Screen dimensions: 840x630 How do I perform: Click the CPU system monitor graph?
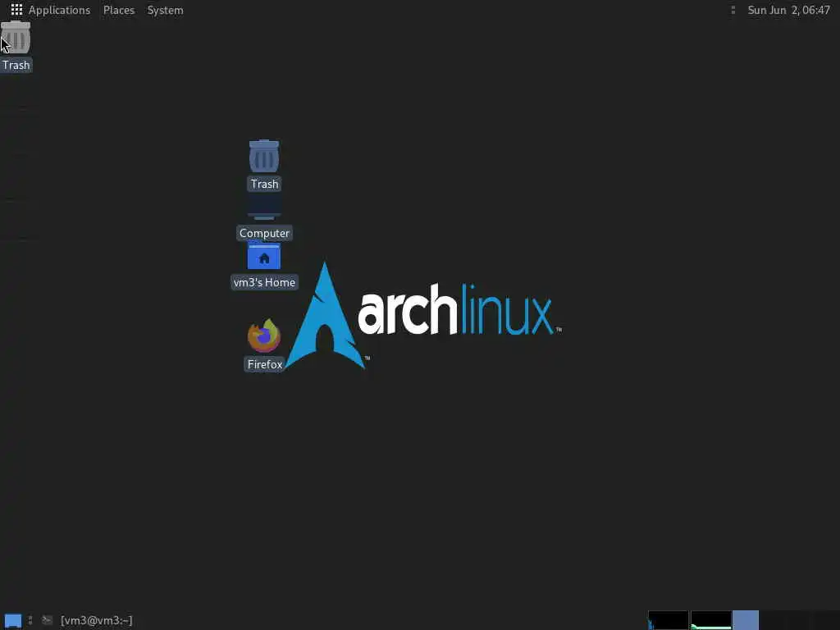click(x=668, y=620)
